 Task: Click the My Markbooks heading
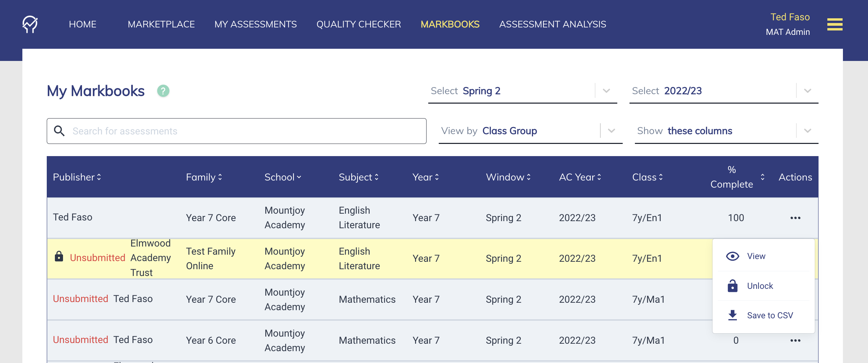(x=96, y=91)
